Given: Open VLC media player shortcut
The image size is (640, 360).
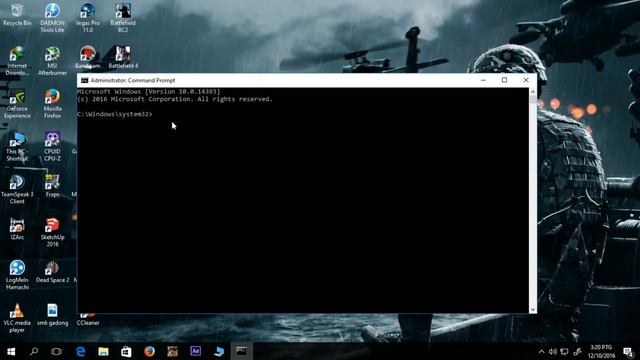Looking at the screenshot, I should (x=17, y=318).
